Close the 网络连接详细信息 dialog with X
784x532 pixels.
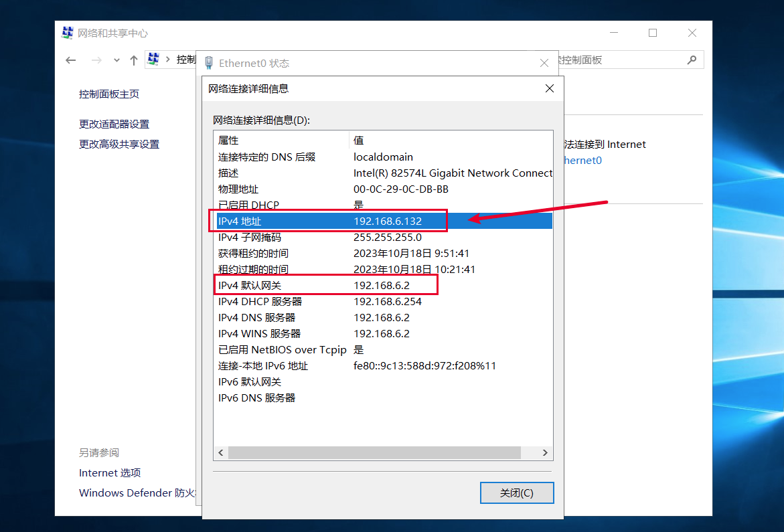549,88
